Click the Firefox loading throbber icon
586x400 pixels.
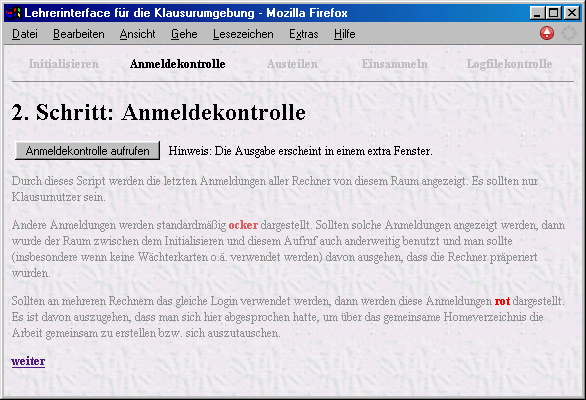[569, 33]
